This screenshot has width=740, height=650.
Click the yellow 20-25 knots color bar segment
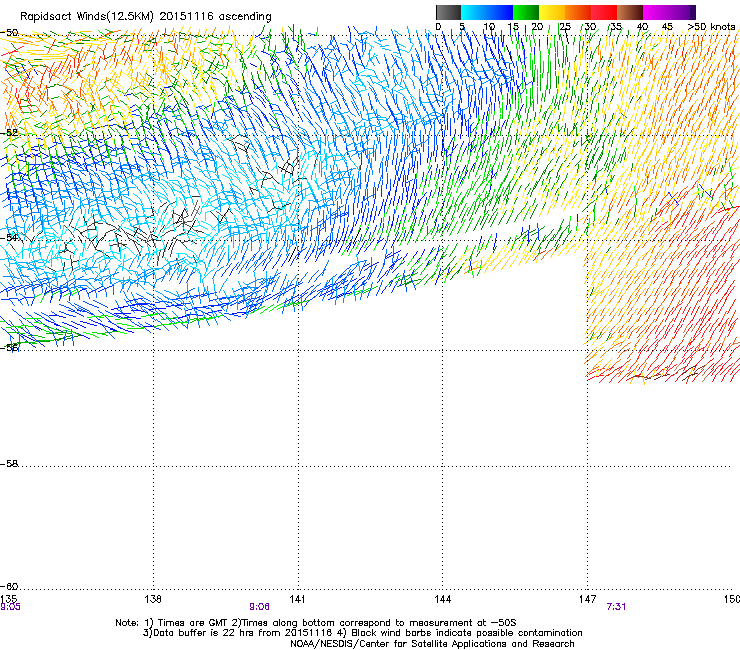click(552, 12)
